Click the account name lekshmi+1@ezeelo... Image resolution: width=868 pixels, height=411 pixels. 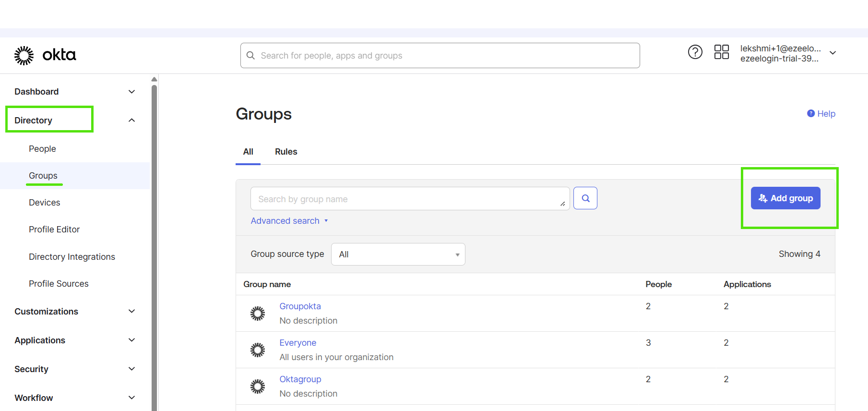click(780, 48)
